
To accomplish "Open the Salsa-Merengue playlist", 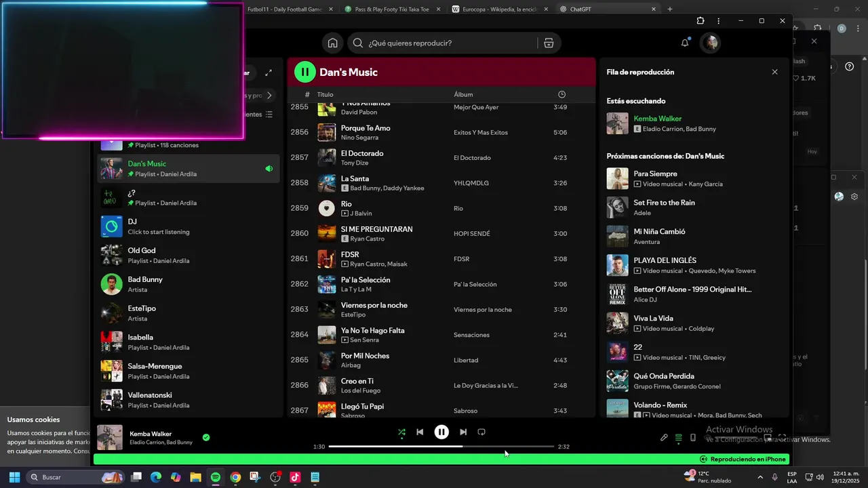I will [189, 371].
